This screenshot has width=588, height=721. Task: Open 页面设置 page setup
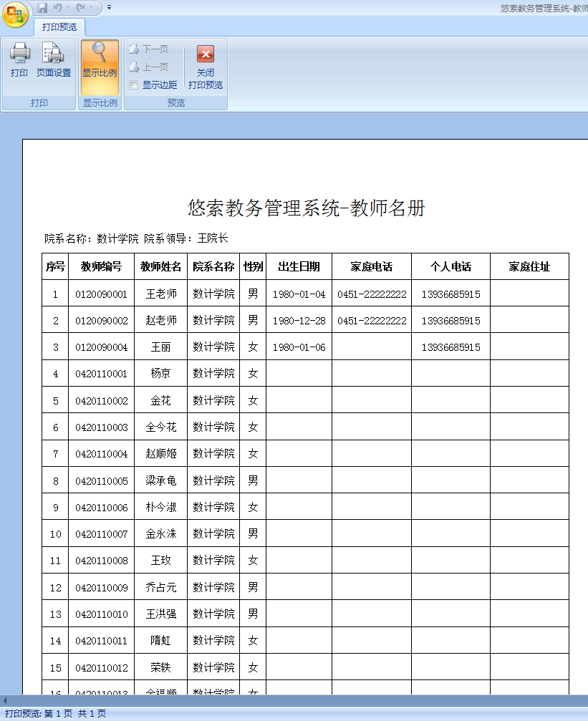(x=54, y=59)
